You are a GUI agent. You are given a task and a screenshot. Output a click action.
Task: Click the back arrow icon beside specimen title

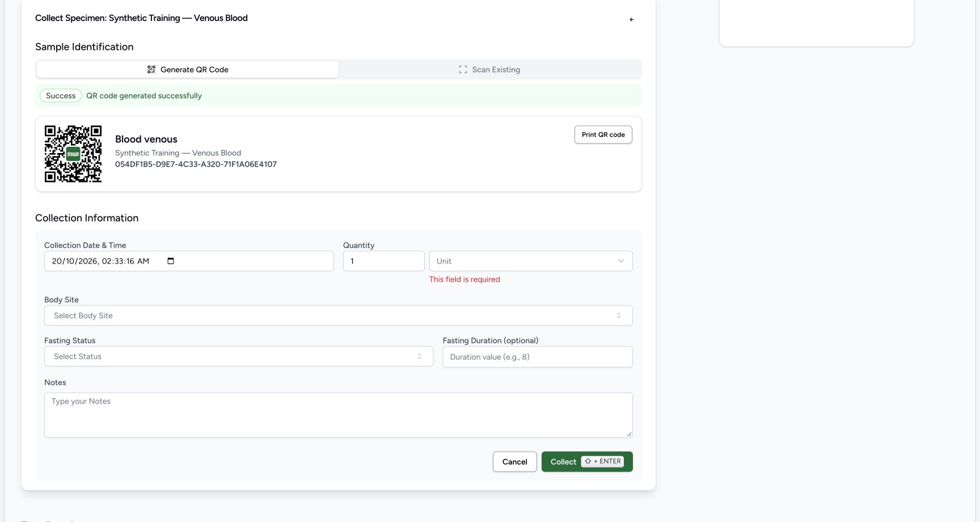tap(631, 19)
